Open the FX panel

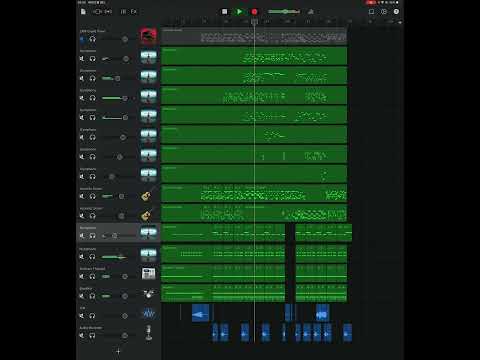[134, 12]
